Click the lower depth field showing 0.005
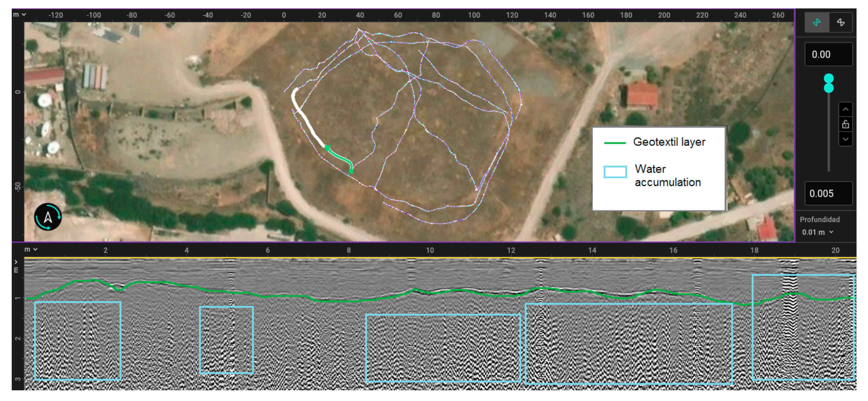This screenshot has width=868, height=401. [x=828, y=193]
